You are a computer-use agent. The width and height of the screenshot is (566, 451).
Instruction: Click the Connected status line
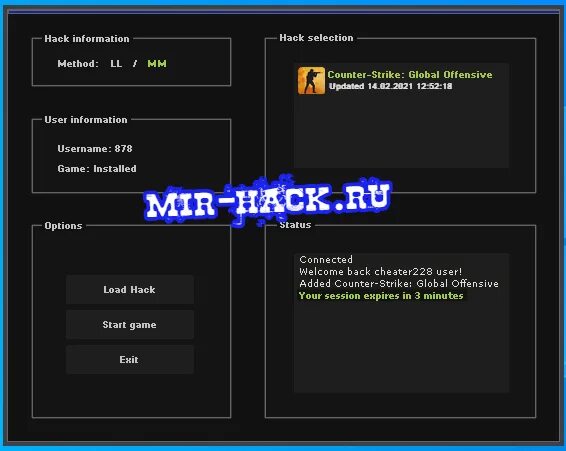(326, 260)
